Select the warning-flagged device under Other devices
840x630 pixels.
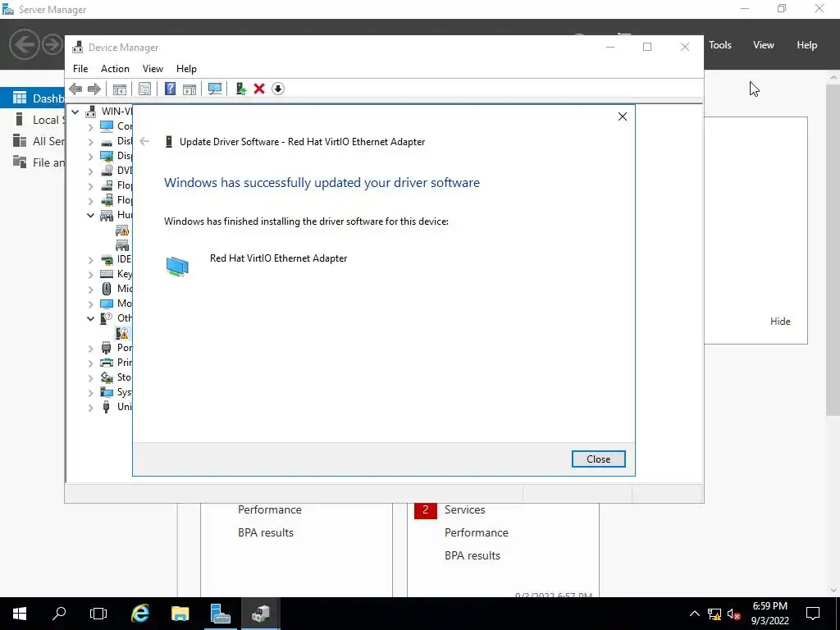(122, 333)
